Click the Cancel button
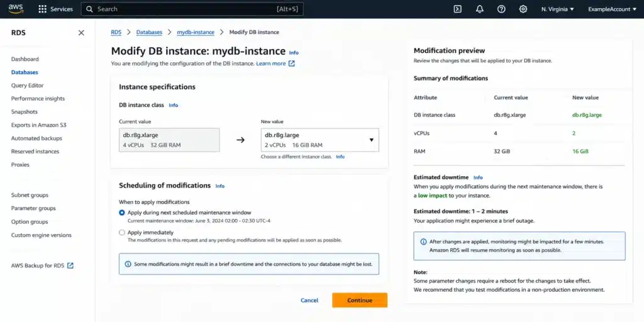 coord(309,300)
